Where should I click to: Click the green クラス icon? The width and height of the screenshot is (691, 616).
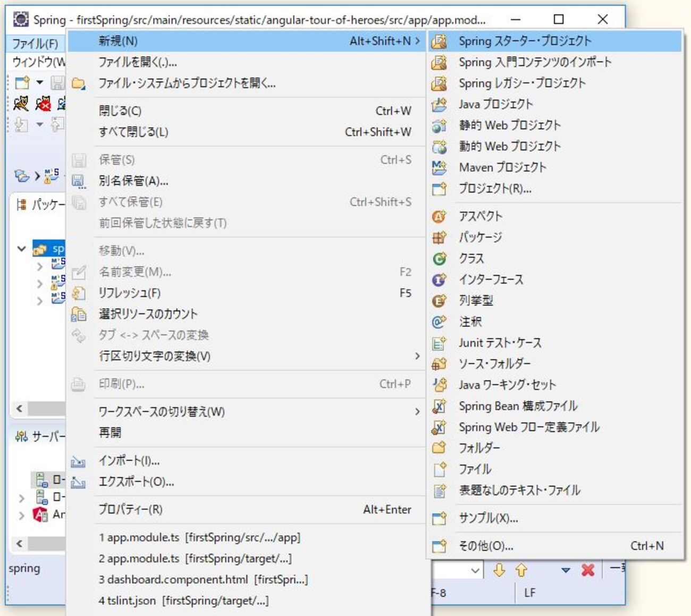pos(439,259)
